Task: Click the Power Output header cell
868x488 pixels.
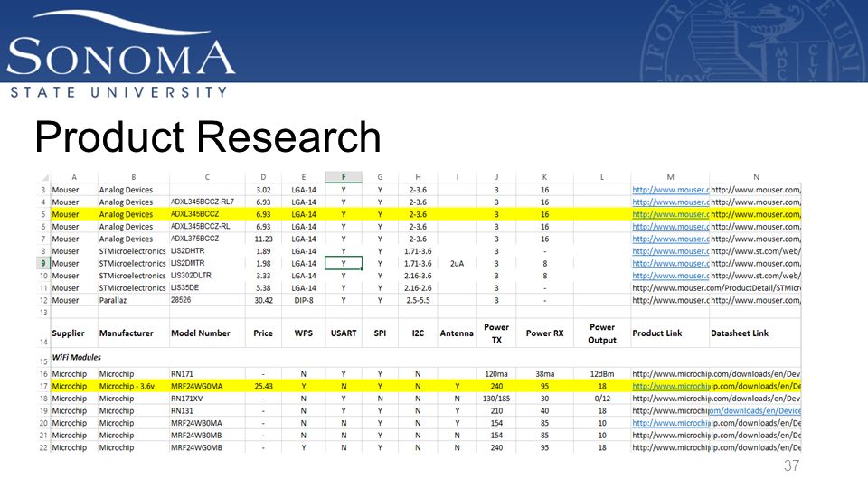Action: (602, 333)
